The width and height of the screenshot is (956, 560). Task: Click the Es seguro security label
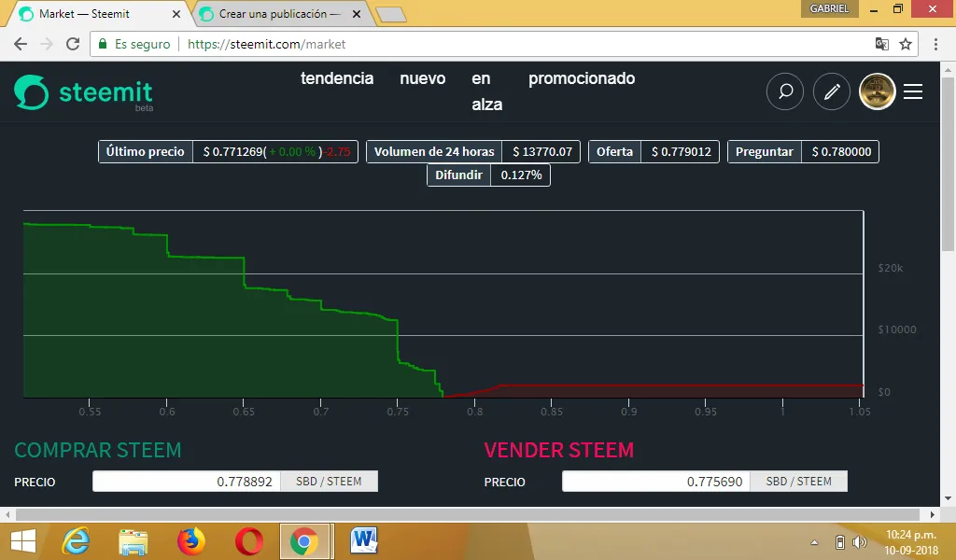click(x=142, y=44)
